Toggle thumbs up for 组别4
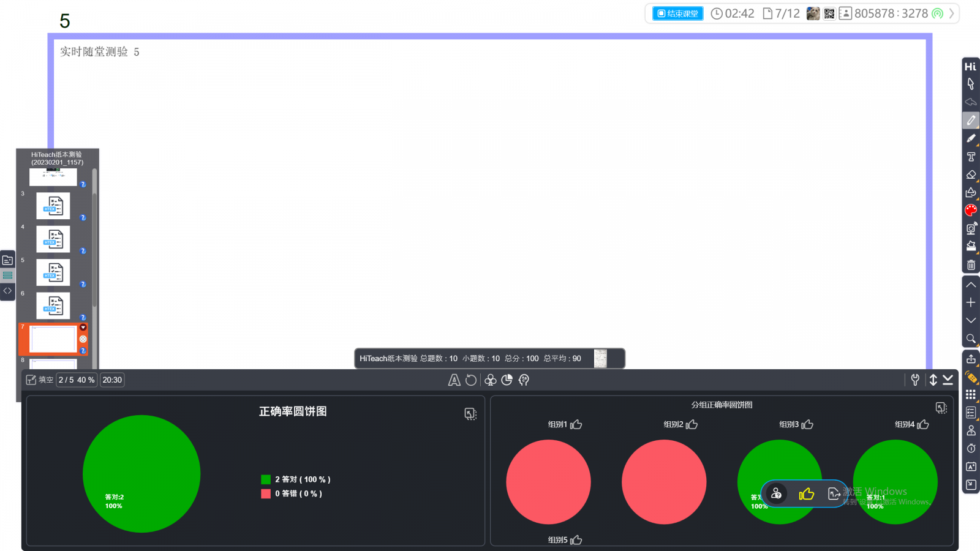Viewport: 980px width, 551px height. point(923,424)
